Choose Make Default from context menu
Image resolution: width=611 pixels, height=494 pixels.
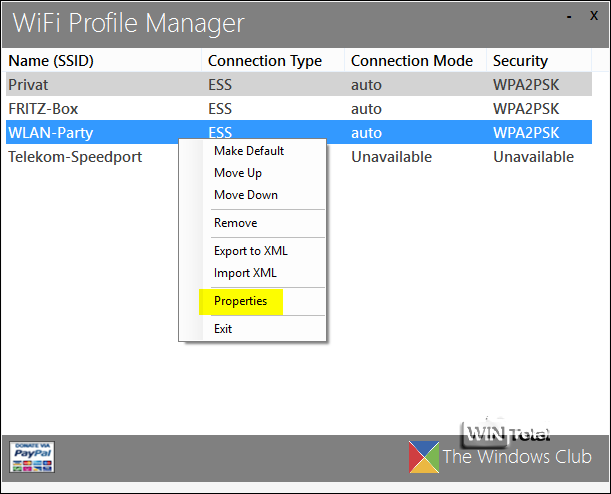click(x=249, y=151)
